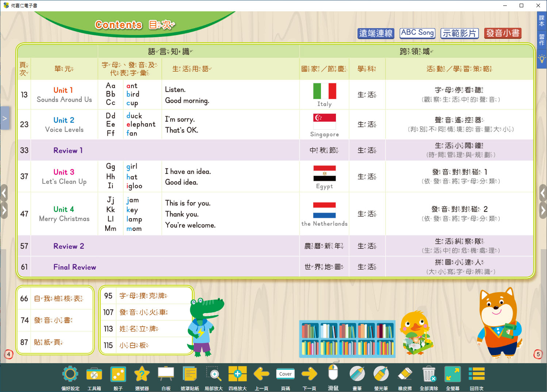Switch to the 習作 workbook tab
The height and width of the screenshot is (392, 547).
[x=542, y=40]
